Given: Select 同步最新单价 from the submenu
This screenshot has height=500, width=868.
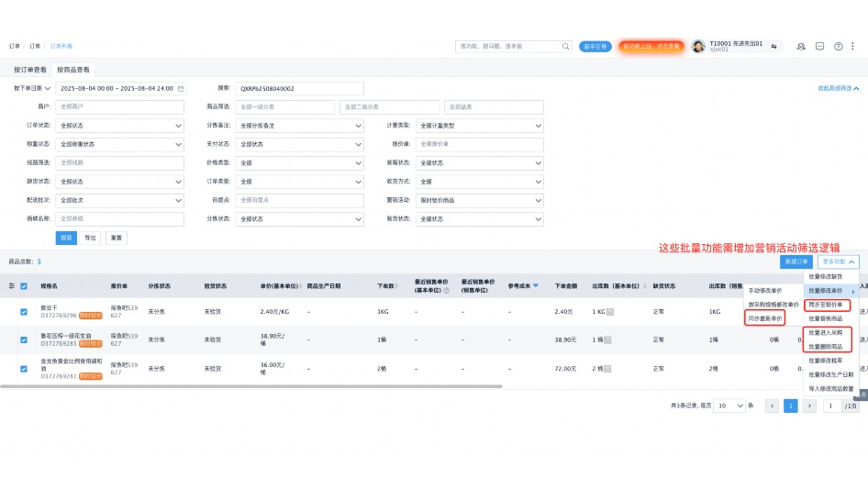Looking at the screenshot, I should coord(765,317).
